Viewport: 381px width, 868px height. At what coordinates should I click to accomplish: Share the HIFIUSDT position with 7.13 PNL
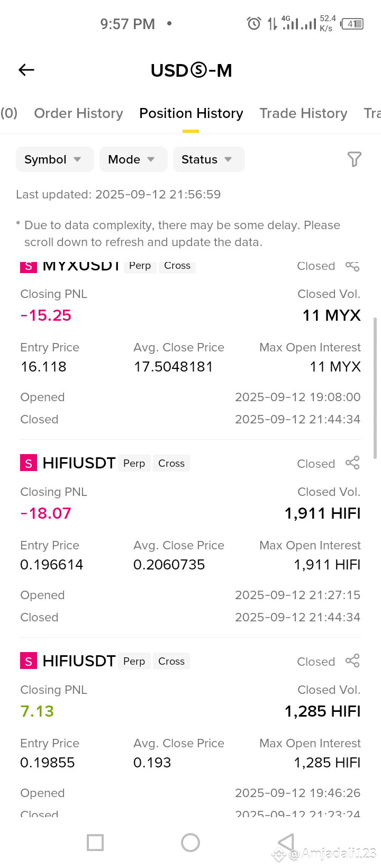[352, 661]
